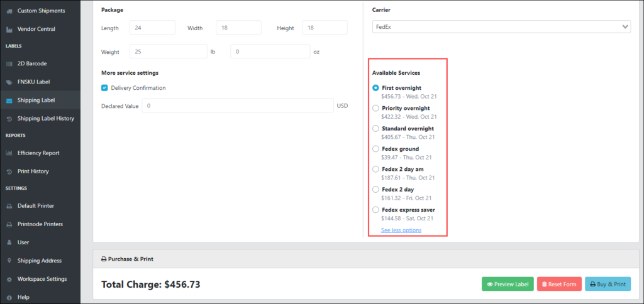The width and height of the screenshot is (644, 304).
Task: Click the Vendor Central chart icon
Action: pos(9,30)
